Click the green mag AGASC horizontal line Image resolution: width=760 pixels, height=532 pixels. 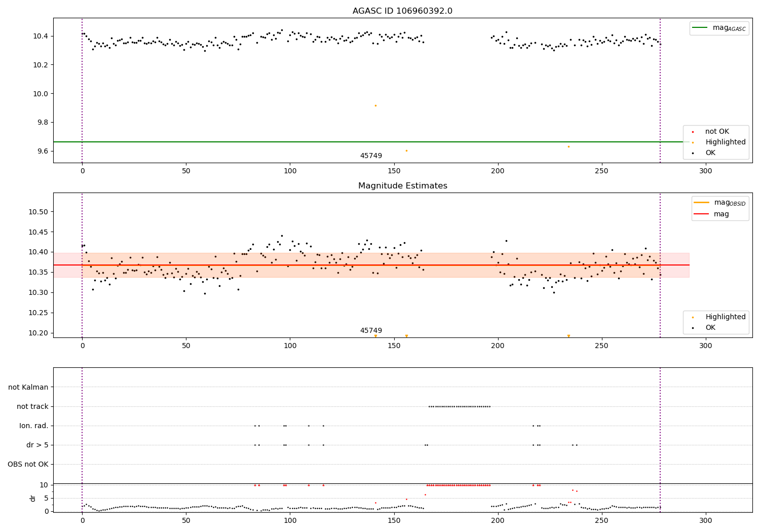click(x=371, y=142)
